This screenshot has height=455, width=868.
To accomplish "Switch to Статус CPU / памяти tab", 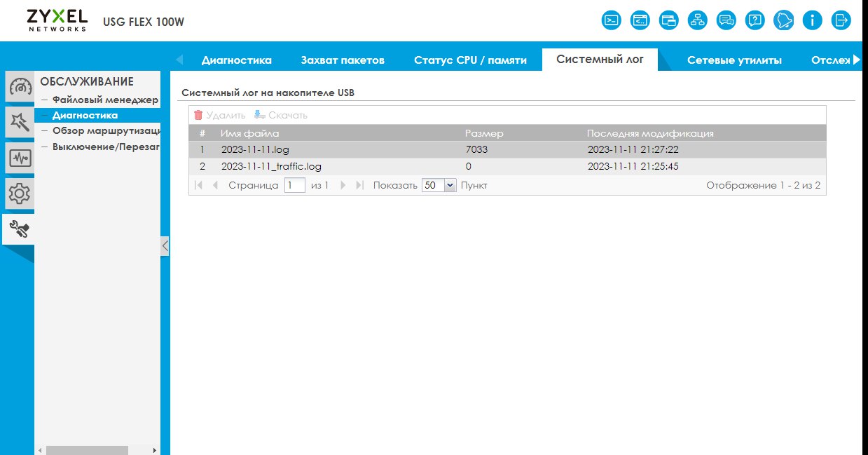I will coord(470,60).
